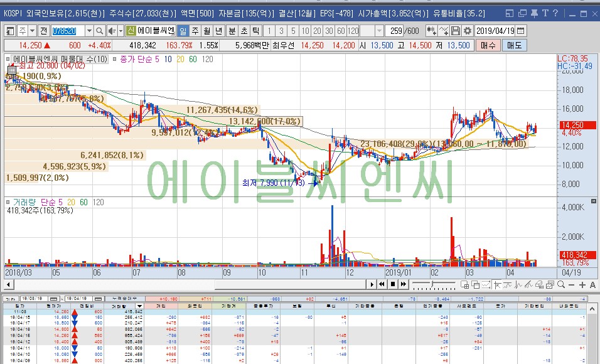Select the 년 yearly period button
The image size is (600, 364).
219,31
